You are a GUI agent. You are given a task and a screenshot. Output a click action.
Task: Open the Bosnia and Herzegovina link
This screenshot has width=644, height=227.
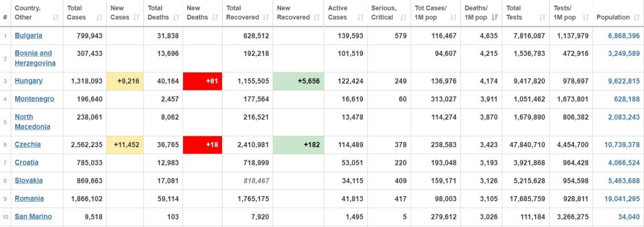pyautogui.click(x=35, y=58)
